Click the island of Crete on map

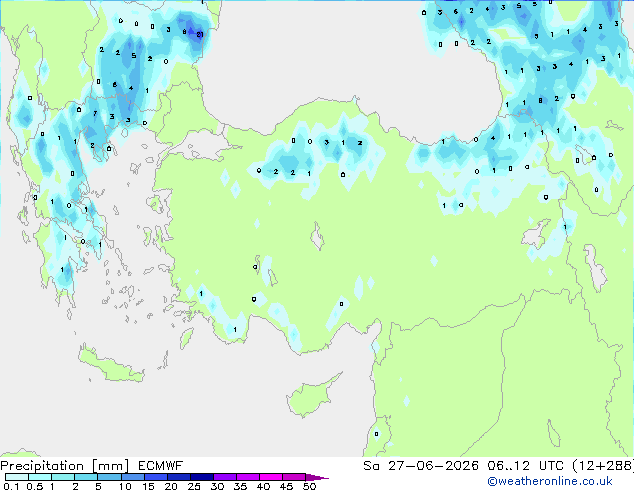[111, 365]
